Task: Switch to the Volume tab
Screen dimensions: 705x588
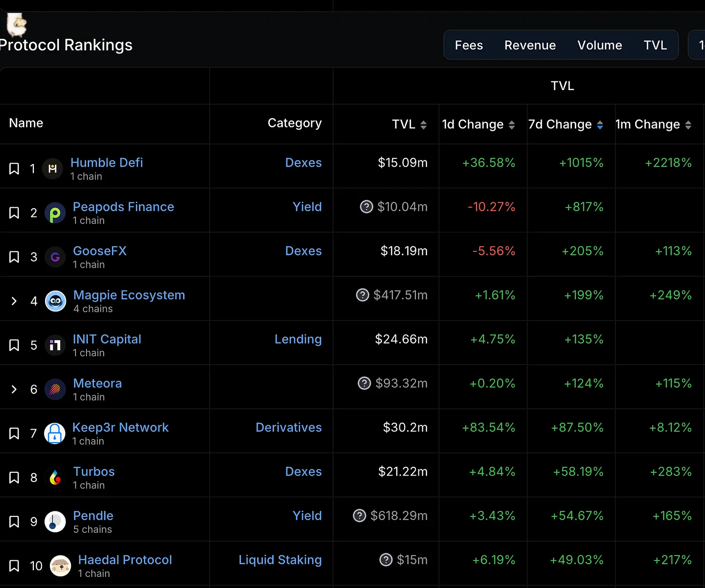Action: pyautogui.click(x=599, y=45)
